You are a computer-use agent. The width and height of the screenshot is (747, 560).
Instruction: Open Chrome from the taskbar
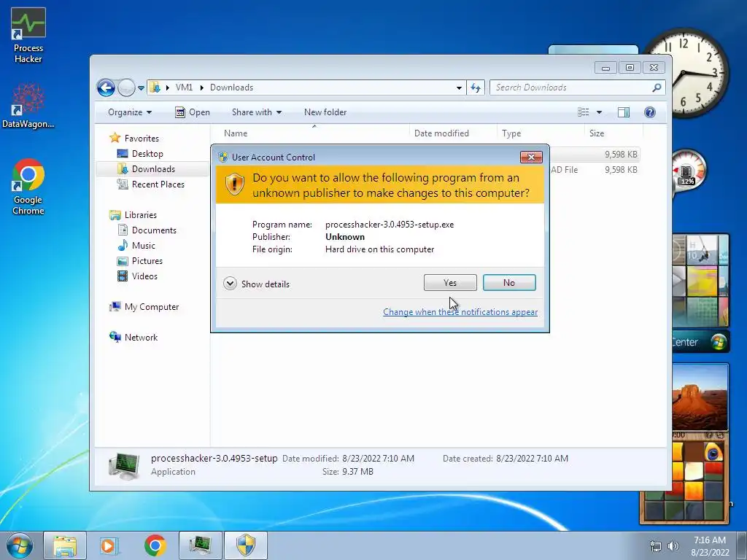[155, 545]
